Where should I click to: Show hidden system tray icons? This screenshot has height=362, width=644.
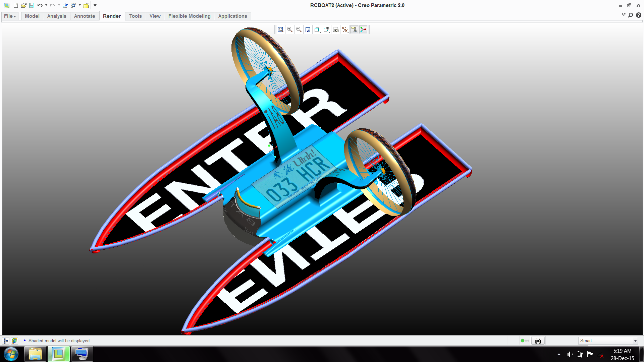pos(559,354)
